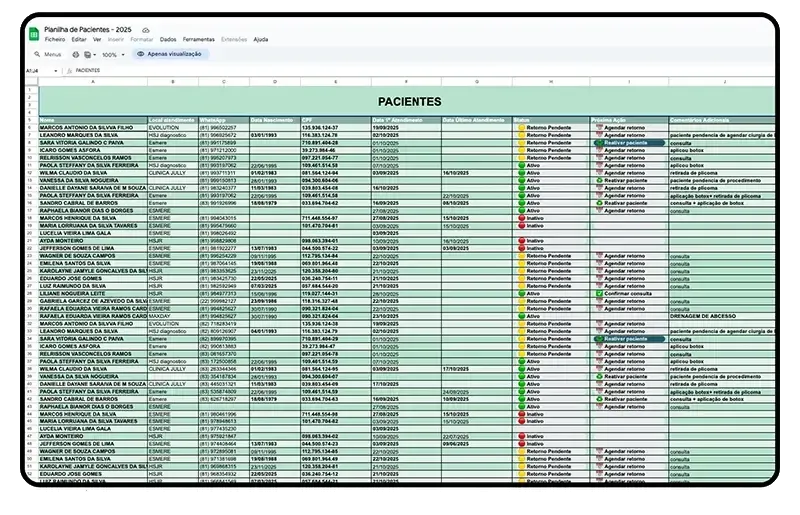Click red Inativo icon in row 21
The width and height of the screenshot is (800, 515).
coord(521,241)
